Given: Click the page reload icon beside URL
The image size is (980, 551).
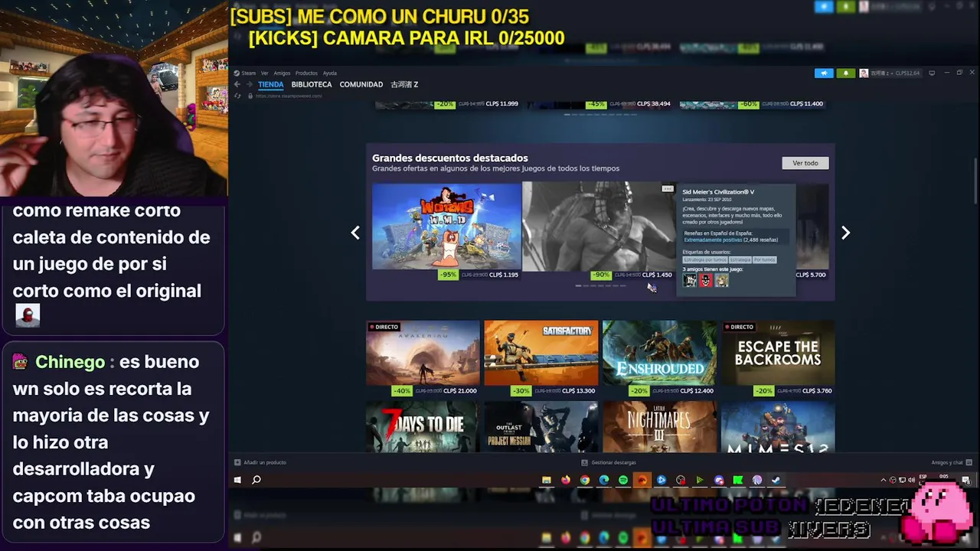Looking at the screenshot, I should pos(238,96).
